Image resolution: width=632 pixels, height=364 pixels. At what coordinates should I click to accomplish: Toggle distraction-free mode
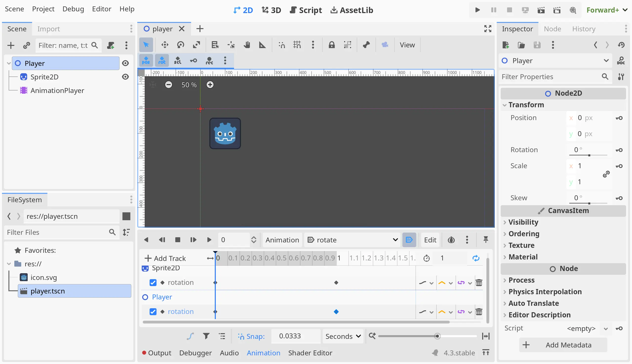488,29
